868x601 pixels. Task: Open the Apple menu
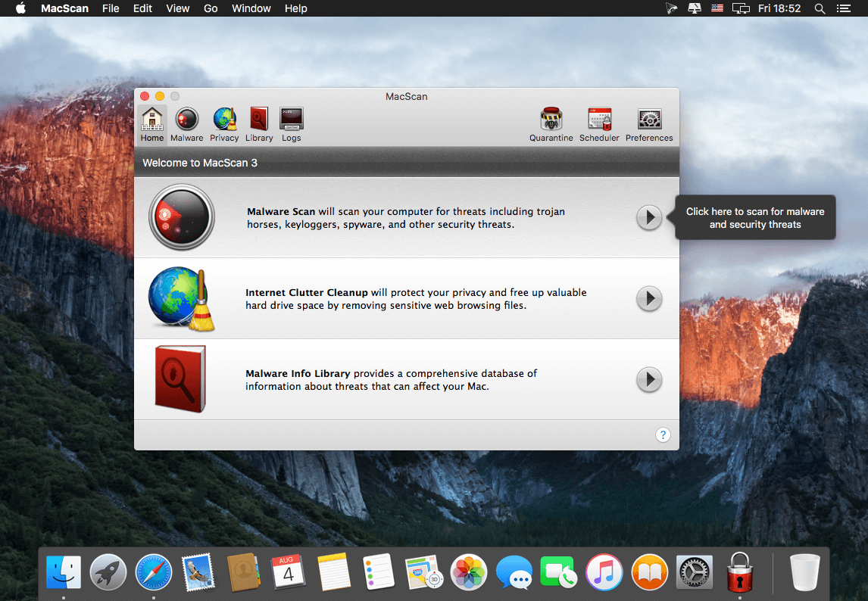coord(20,8)
